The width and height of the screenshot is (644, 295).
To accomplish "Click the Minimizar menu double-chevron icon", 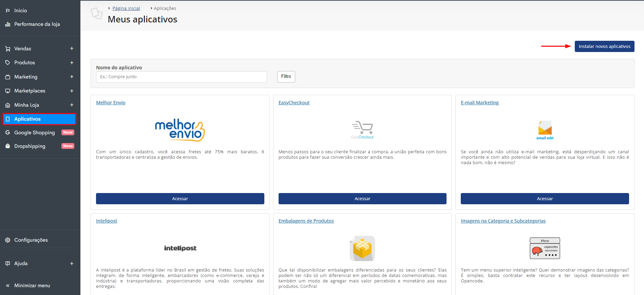I will [8, 285].
